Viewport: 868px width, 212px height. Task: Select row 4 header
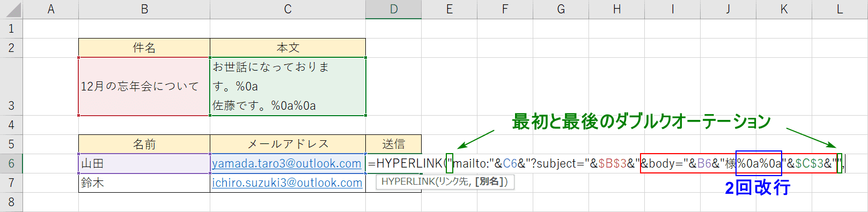click(11, 125)
